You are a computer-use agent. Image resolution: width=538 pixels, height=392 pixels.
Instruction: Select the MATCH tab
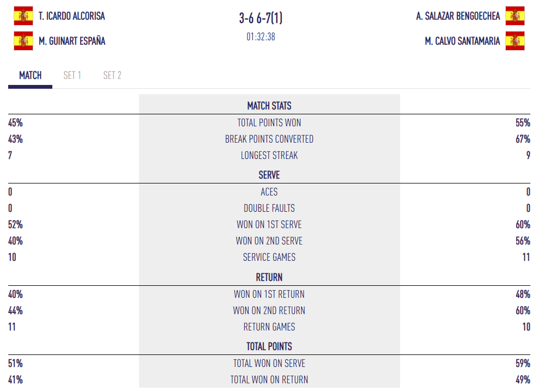click(x=30, y=75)
